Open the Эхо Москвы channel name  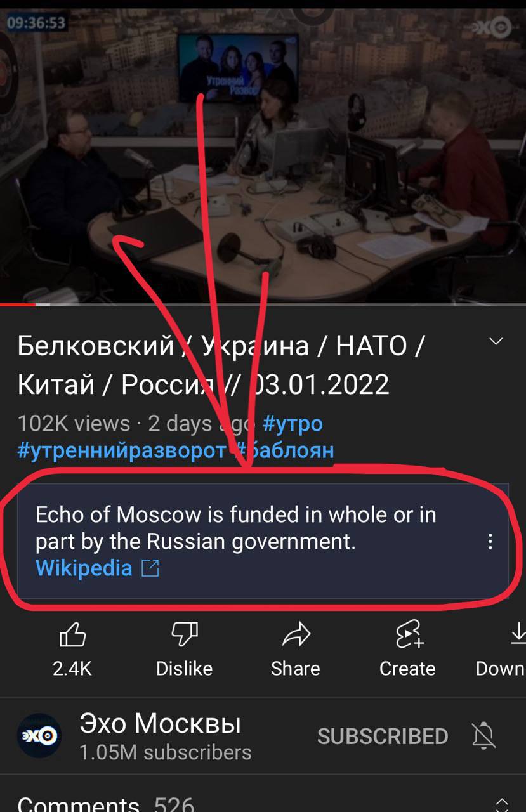pos(161,723)
